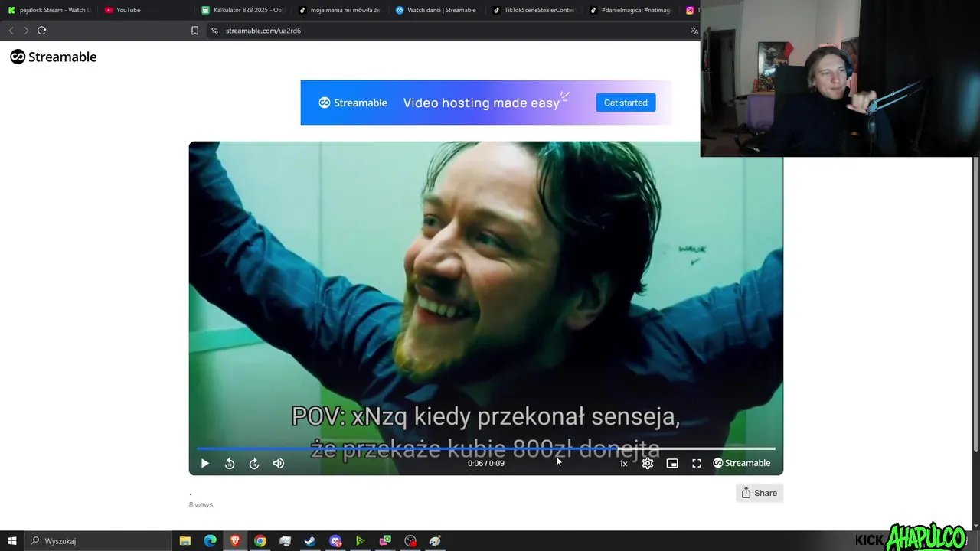Play the Streamable video
This screenshot has width=980, height=551.
click(x=204, y=463)
